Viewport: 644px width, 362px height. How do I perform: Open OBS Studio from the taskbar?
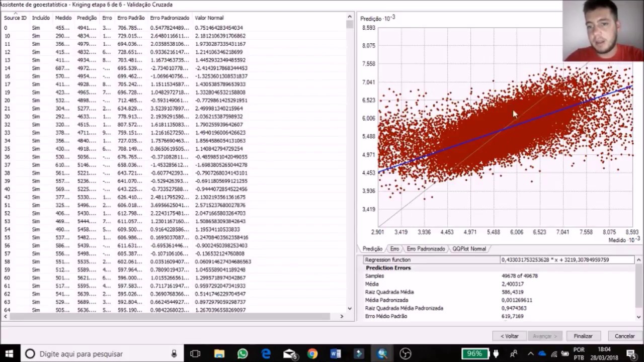(x=406, y=354)
